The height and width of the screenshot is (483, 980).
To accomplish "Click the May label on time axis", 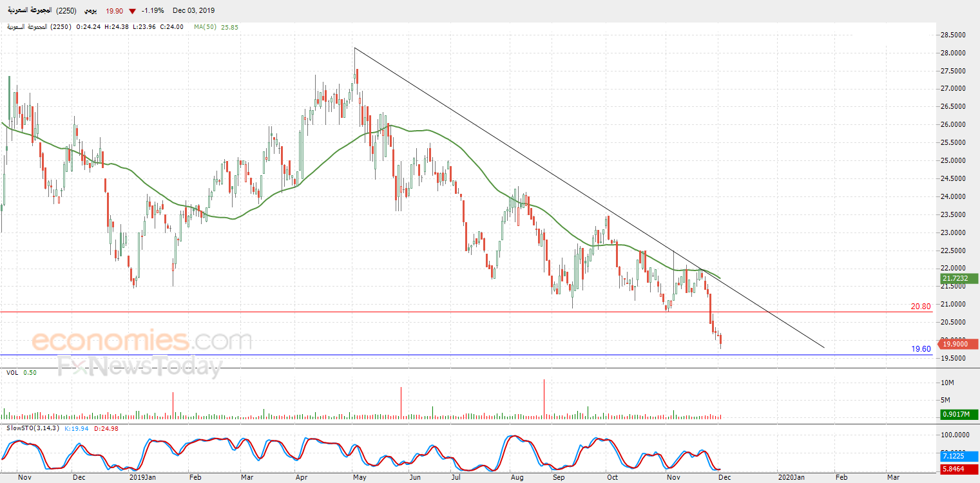I will pos(360,477).
